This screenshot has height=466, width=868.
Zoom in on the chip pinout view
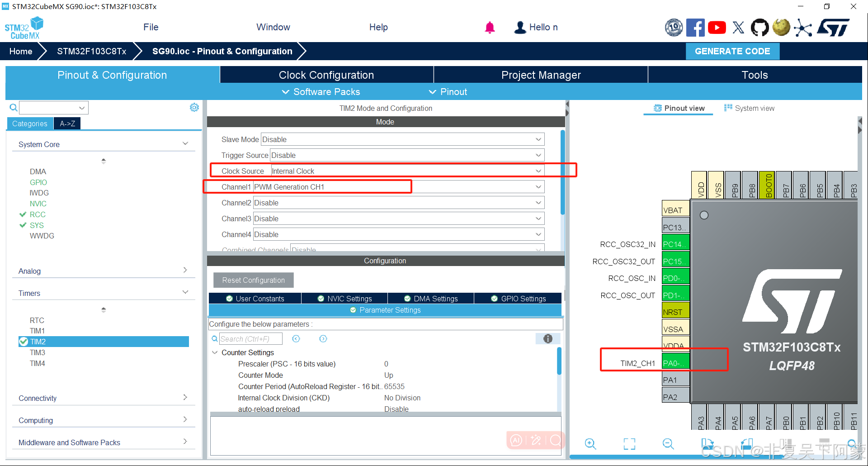(590, 444)
